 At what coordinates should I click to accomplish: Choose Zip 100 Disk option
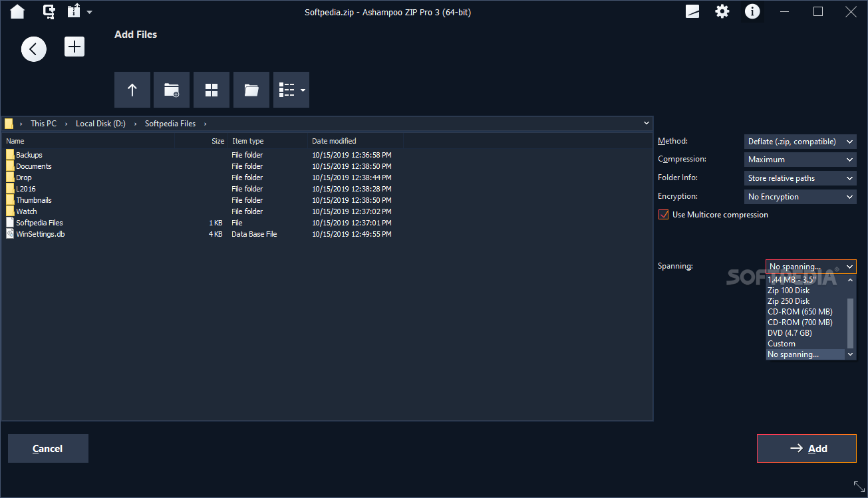(x=806, y=291)
